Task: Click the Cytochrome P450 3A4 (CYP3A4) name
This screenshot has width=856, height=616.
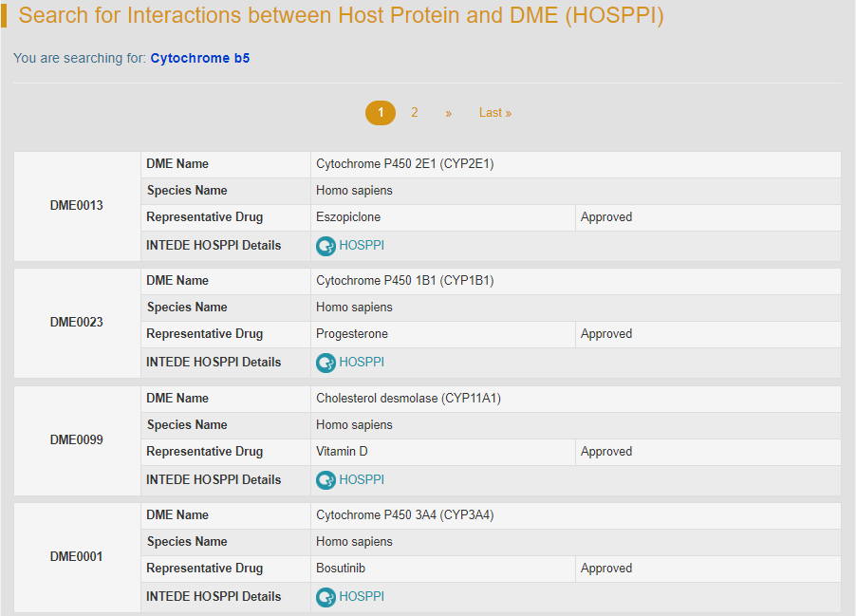Action: (x=405, y=515)
